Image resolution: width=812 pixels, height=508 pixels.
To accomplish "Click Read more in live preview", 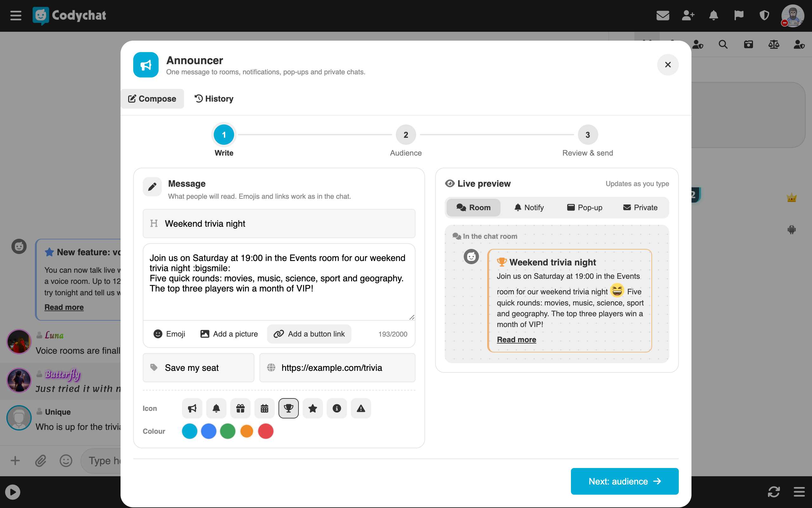I will pyautogui.click(x=516, y=340).
